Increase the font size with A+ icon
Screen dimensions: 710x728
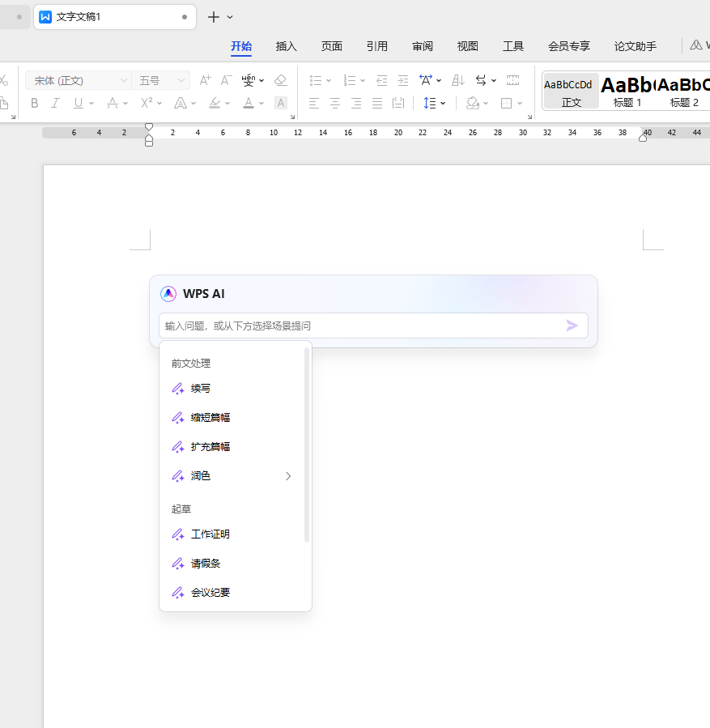[x=205, y=80]
